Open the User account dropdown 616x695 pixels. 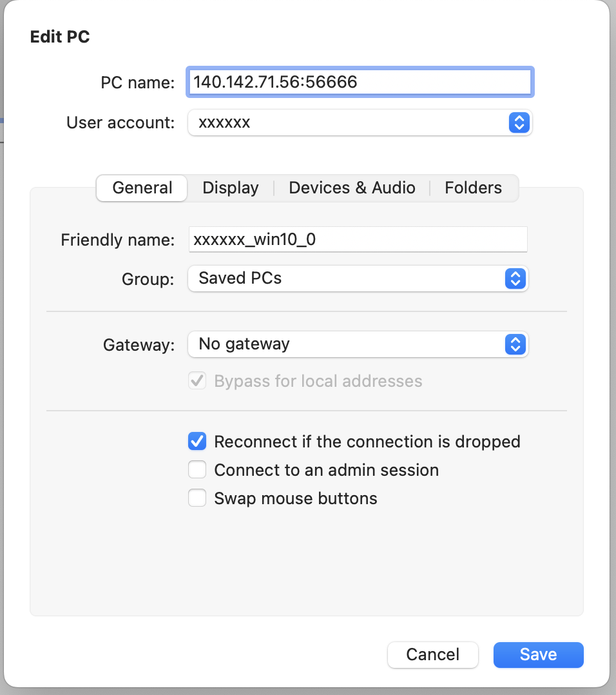[360, 122]
